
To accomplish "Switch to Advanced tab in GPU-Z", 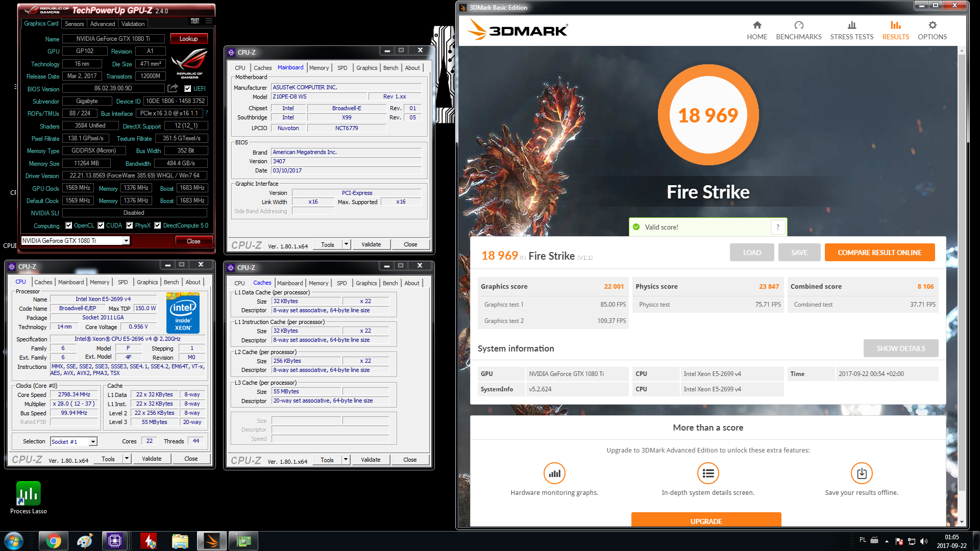I will pyautogui.click(x=103, y=24).
